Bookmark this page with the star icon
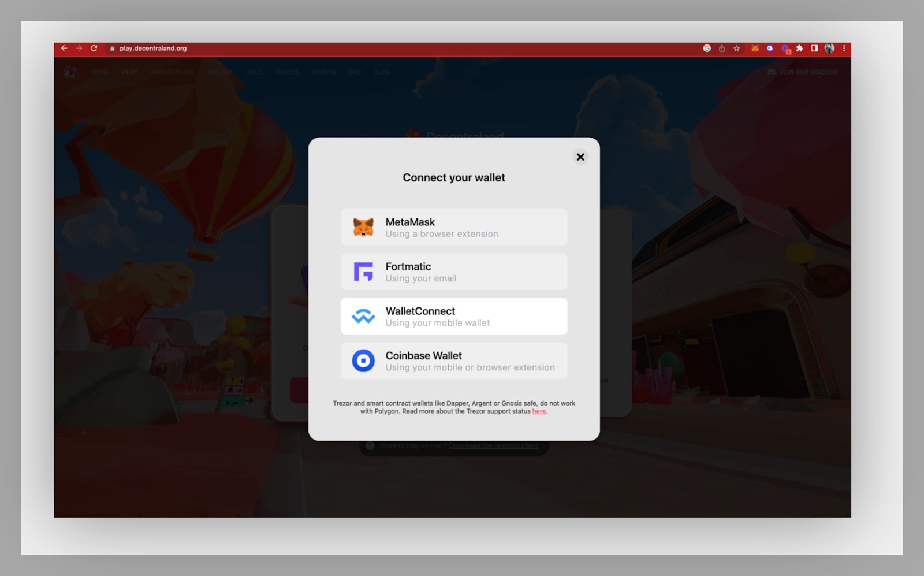924x576 pixels. [x=737, y=49]
